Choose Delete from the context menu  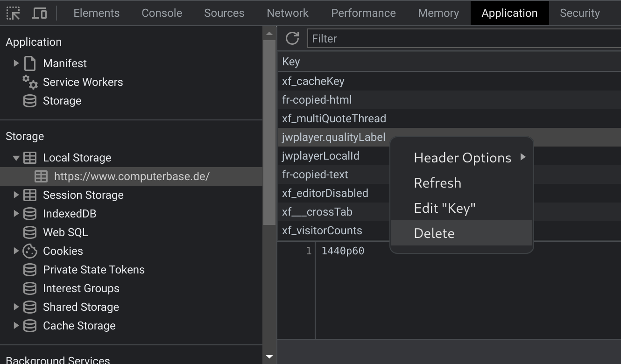tap(434, 233)
